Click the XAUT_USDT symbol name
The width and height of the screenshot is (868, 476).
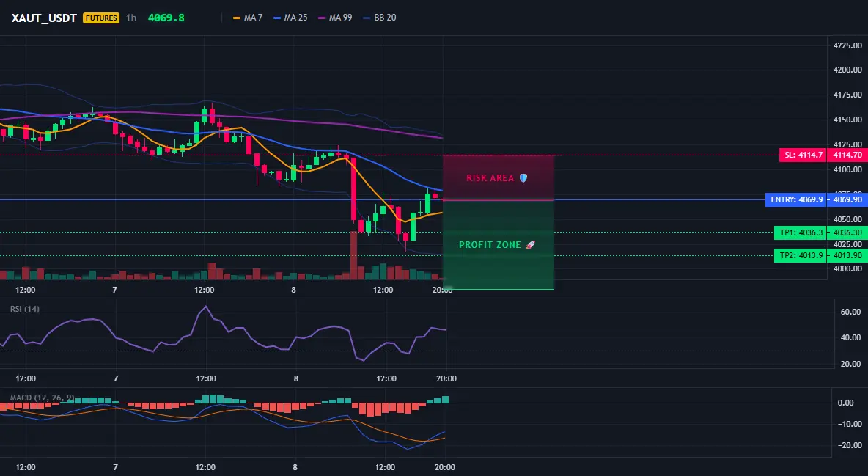[x=44, y=18]
